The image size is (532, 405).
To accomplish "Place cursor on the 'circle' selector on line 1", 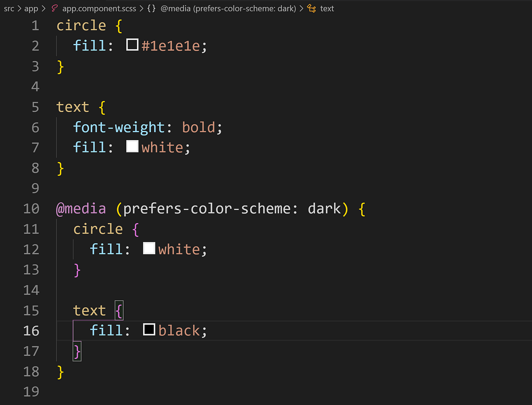I will pos(82,25).
